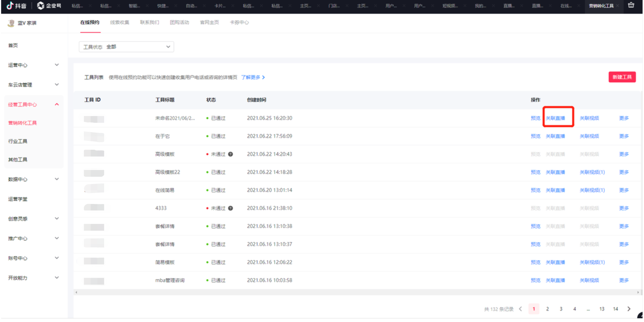Select the 营销转化工具 top bar tab
644x322 pixels.
(x=601, y=6)
